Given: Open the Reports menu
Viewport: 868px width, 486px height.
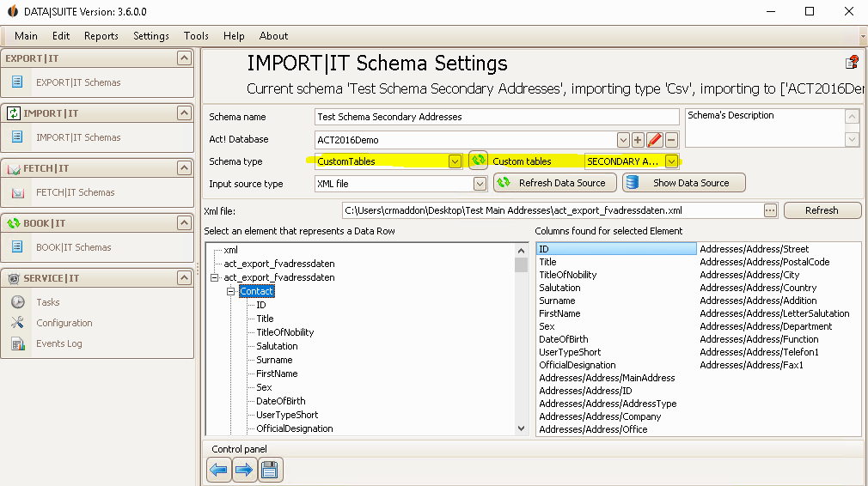Looking at the screenshot, I should coord(101,36).
